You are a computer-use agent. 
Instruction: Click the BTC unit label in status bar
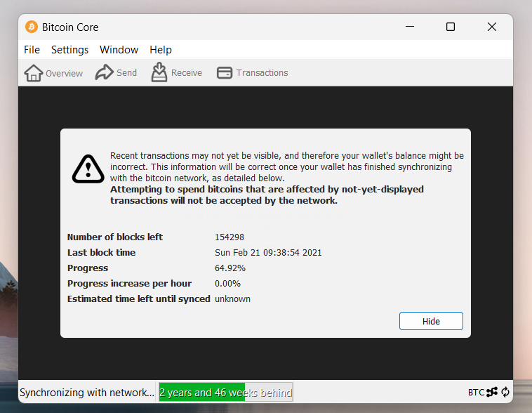pyautogui.click(x=476, y=393)
